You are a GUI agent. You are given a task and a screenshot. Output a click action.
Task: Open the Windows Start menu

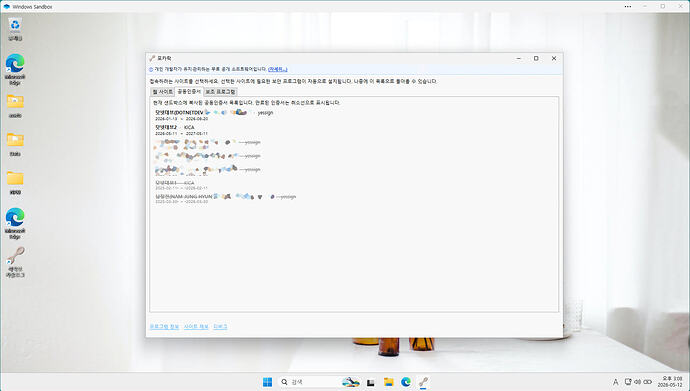click(x=267, y=382)
